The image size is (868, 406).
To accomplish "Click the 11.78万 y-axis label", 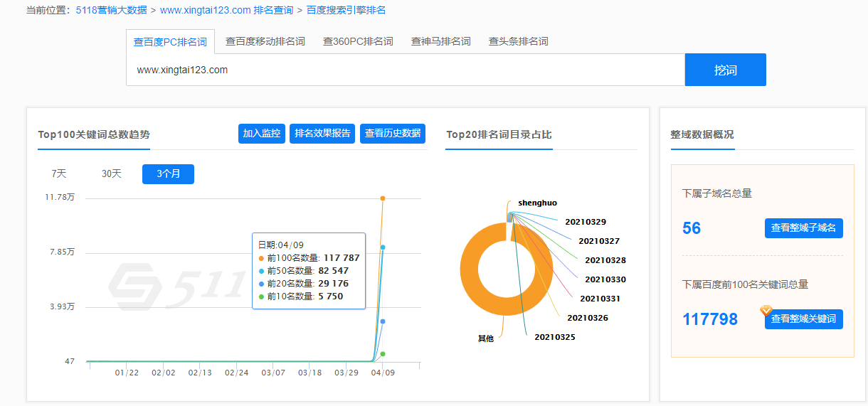I will click(x=60, y=197).
